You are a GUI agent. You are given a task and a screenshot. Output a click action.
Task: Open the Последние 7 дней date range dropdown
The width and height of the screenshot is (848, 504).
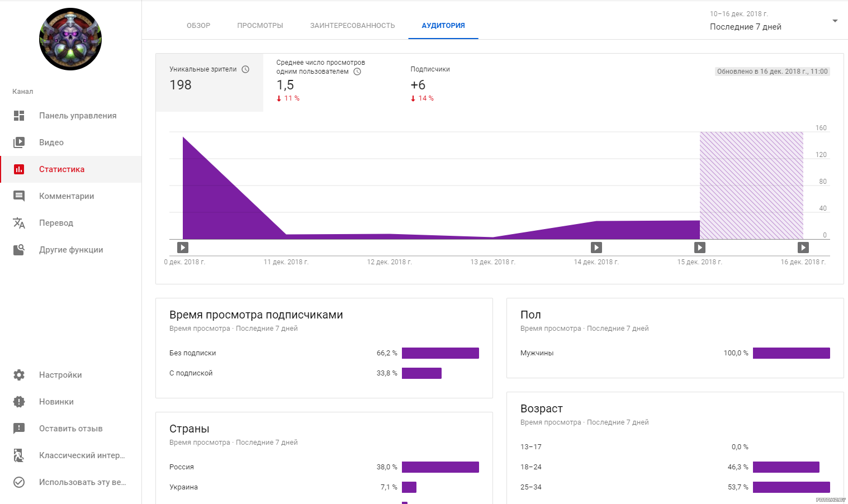click(x=774, y=21)
